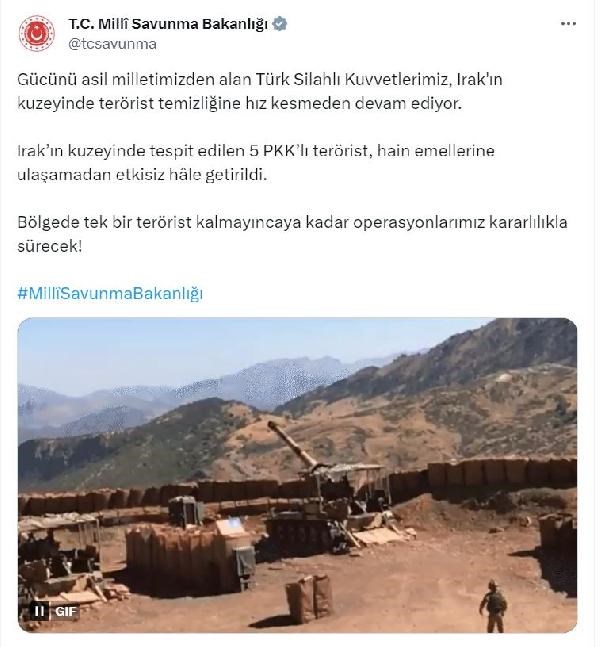
Task: Open the Millî Savunma Bakanlığı profile avatar
Action: tap(37, 33)
